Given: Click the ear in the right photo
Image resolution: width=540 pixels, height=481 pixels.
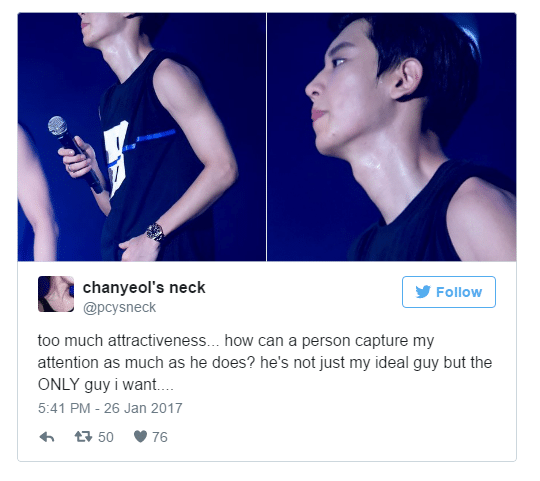Looking at the screenshot, I should click(407, 79).
